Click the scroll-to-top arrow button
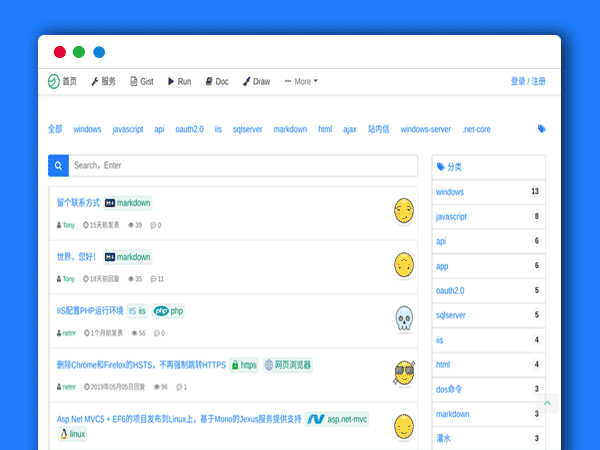600x450 pixels. click(546, 405)
